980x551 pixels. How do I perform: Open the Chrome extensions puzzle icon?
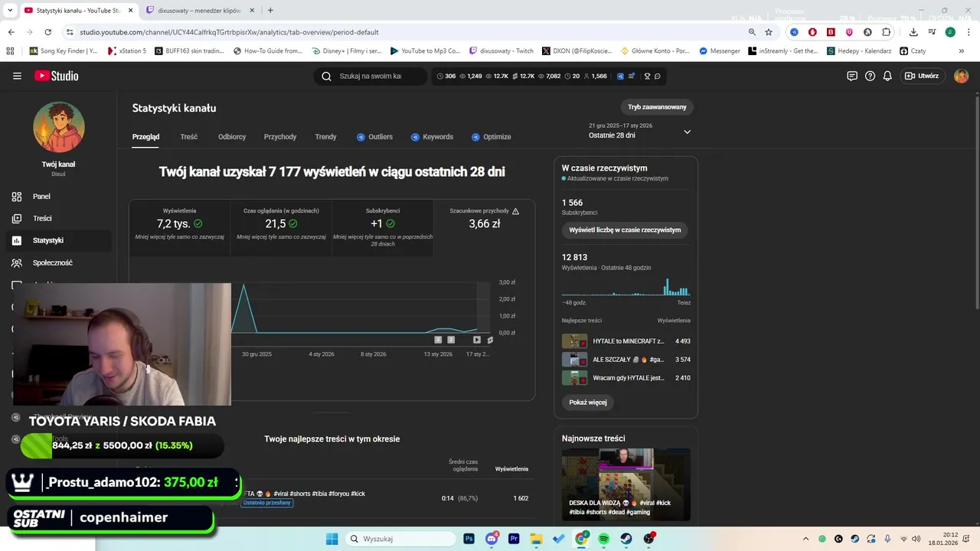(887, 32)
